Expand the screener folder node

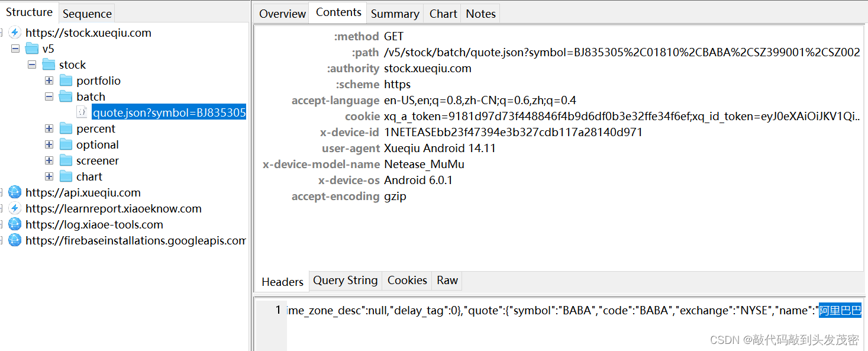[x=49, y=160]
